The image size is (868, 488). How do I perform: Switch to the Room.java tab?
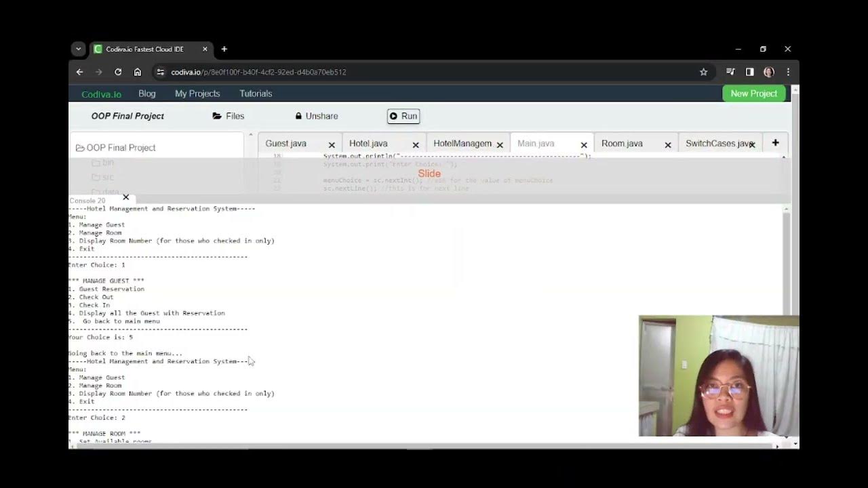click(x=622, y=144)
